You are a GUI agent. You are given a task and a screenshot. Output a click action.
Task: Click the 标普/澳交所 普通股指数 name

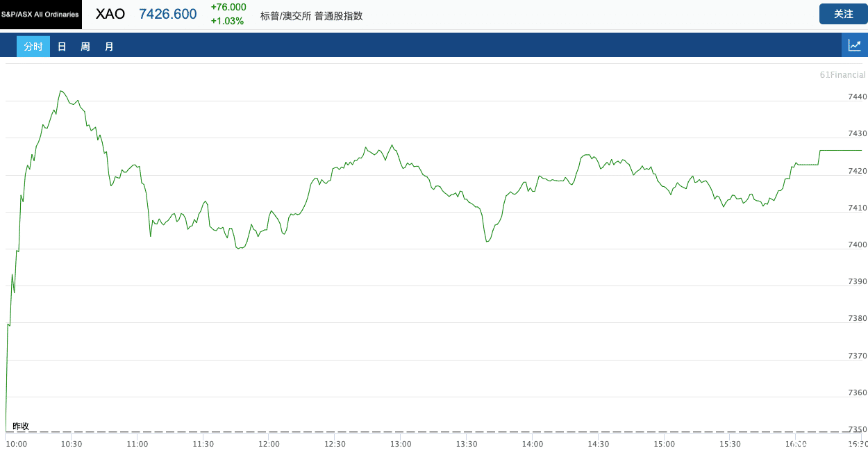(x=311, y=15)
